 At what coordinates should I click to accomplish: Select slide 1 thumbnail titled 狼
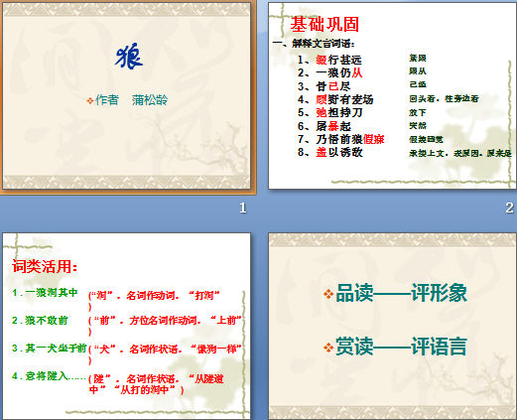tap(127, 96)
